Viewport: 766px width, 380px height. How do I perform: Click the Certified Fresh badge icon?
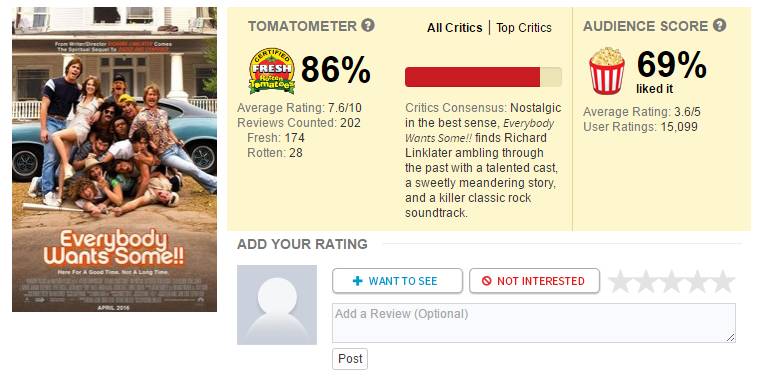click(272, 71)
